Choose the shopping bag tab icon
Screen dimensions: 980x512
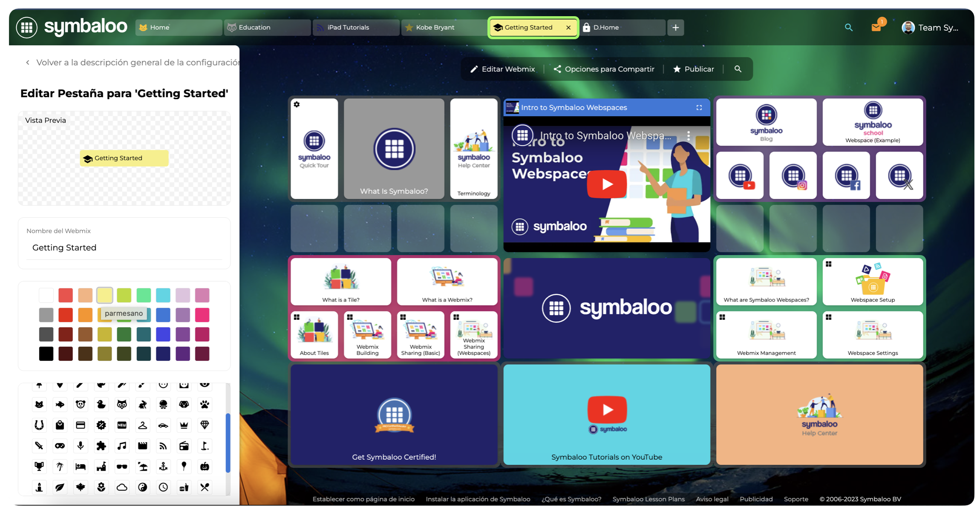pos(60,425)
